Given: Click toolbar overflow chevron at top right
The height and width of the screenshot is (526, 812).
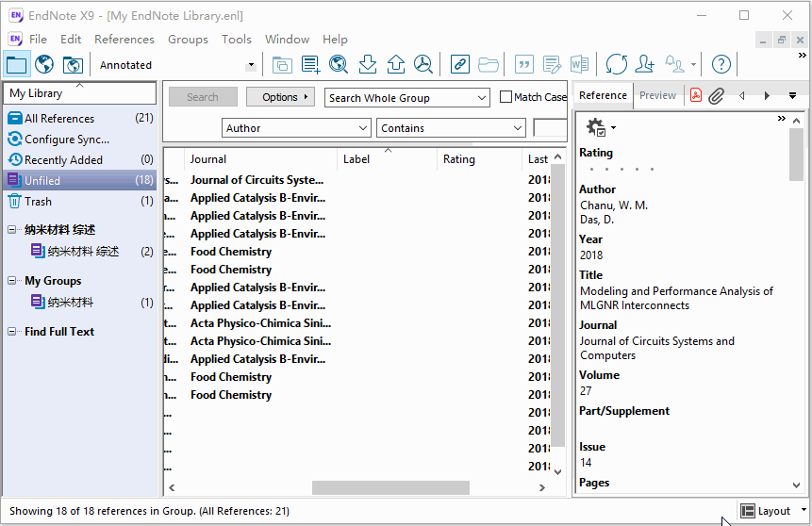Looking at the screenshot, I should coord(803,56).
